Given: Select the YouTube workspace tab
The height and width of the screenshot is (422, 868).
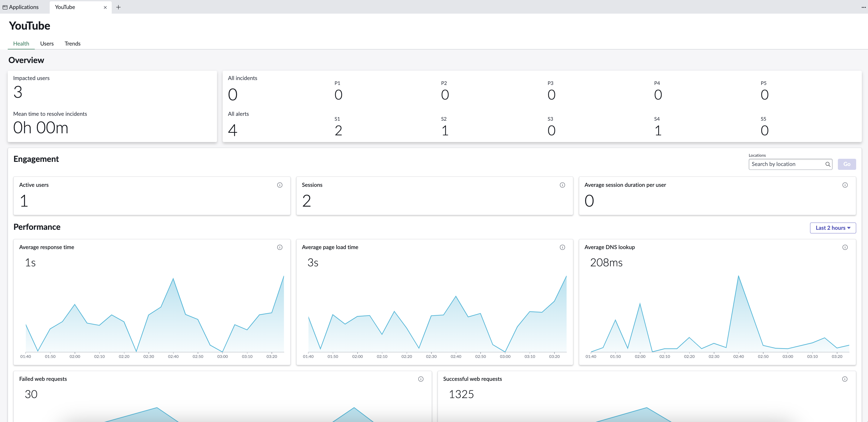Looking at the screenshot, I should click(x=81, y=7).
